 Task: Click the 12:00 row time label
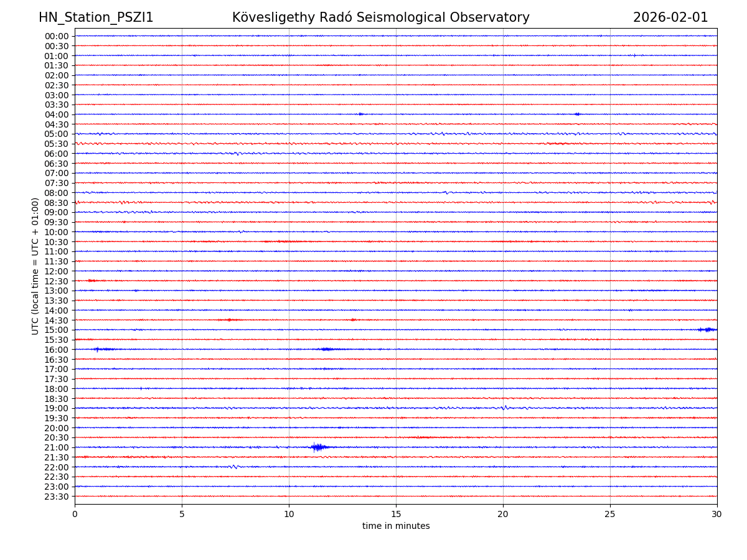click(x=56, y=271)
